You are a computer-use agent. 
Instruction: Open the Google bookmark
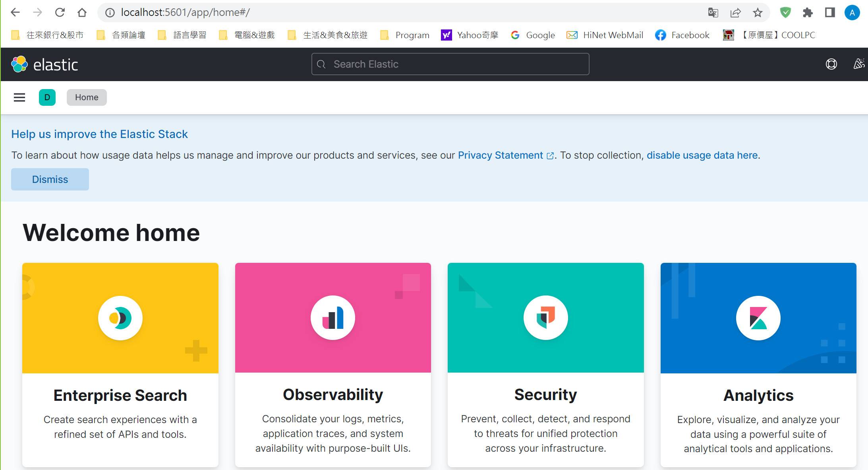click(x=533, y=35)
